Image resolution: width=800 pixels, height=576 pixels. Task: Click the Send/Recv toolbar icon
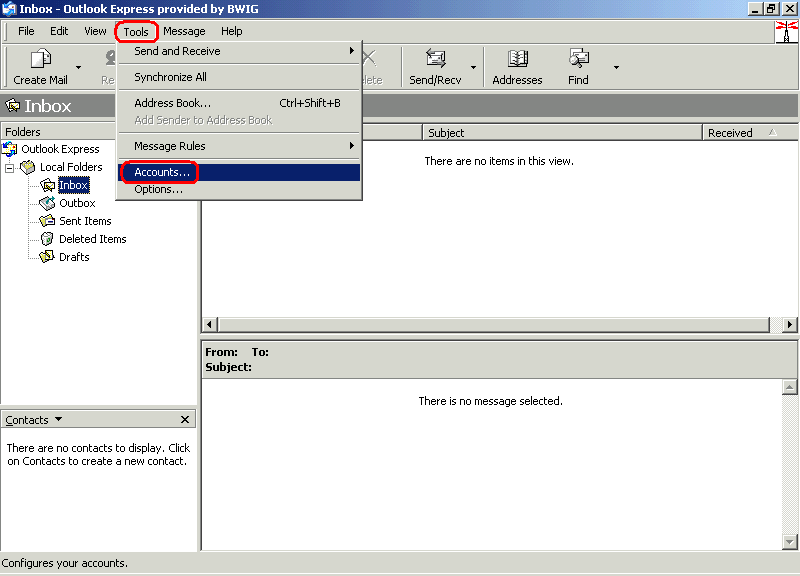coord(436,59)
